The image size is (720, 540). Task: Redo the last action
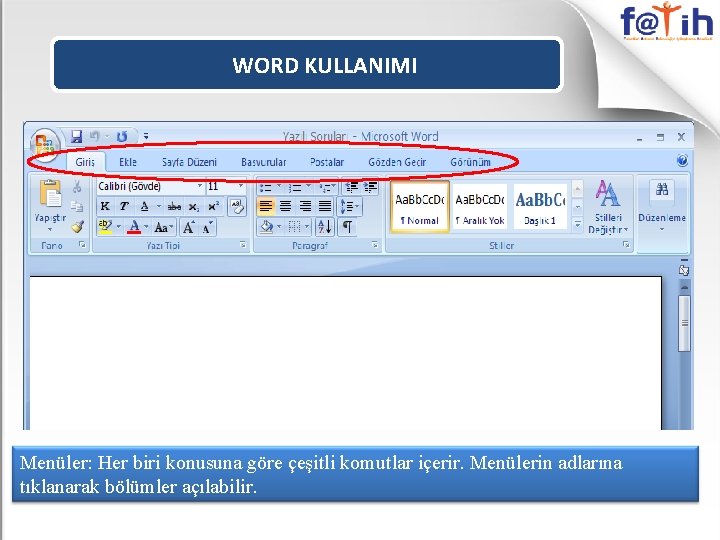122,136
